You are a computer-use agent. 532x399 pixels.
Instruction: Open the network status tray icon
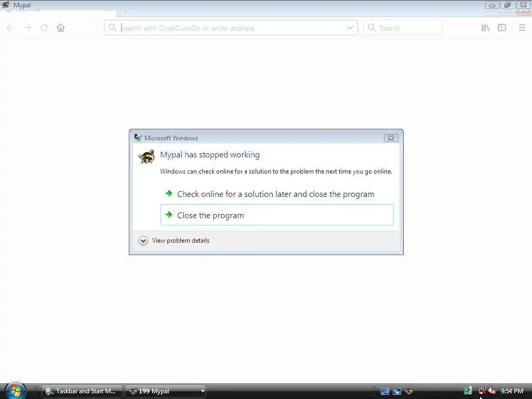[x=482, y=391]
